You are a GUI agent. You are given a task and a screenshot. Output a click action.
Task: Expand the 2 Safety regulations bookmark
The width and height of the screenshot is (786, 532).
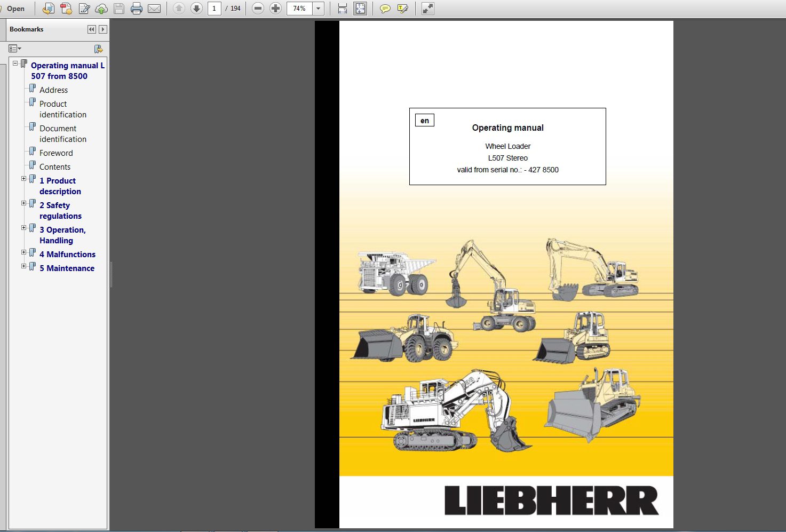point(23,203)
